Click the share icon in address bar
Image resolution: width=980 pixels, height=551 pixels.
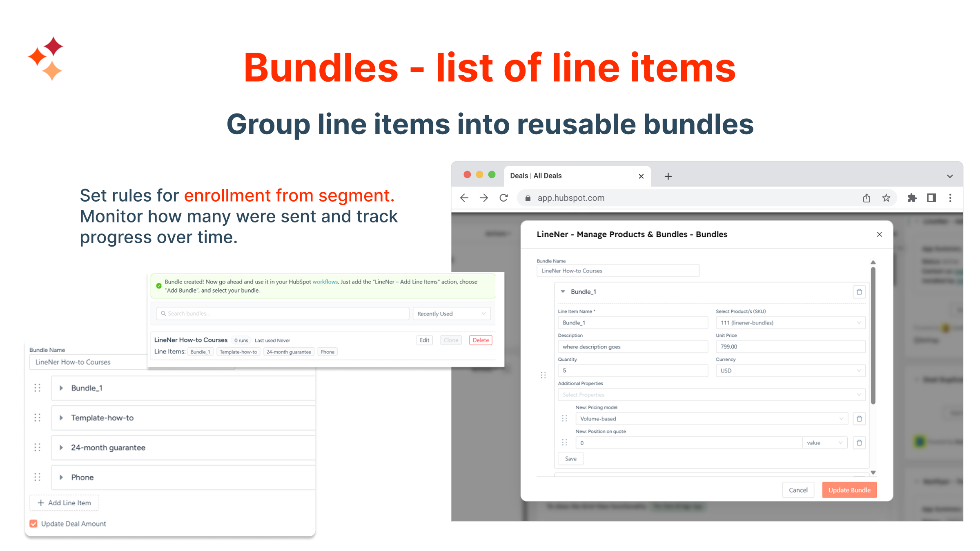[866, 198]
